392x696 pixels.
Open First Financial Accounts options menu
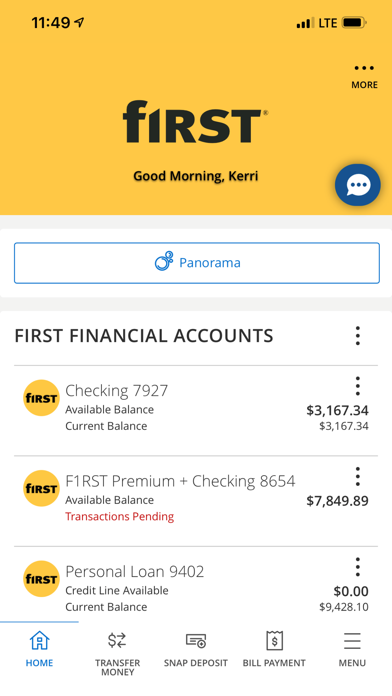(x=358, y=336)
